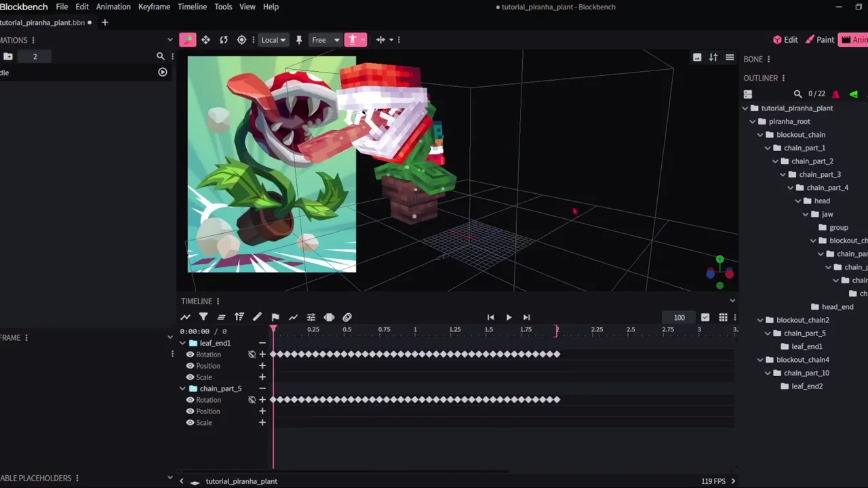Jump to timeline end
Viewport: 868px width, 488px height.
526,317
